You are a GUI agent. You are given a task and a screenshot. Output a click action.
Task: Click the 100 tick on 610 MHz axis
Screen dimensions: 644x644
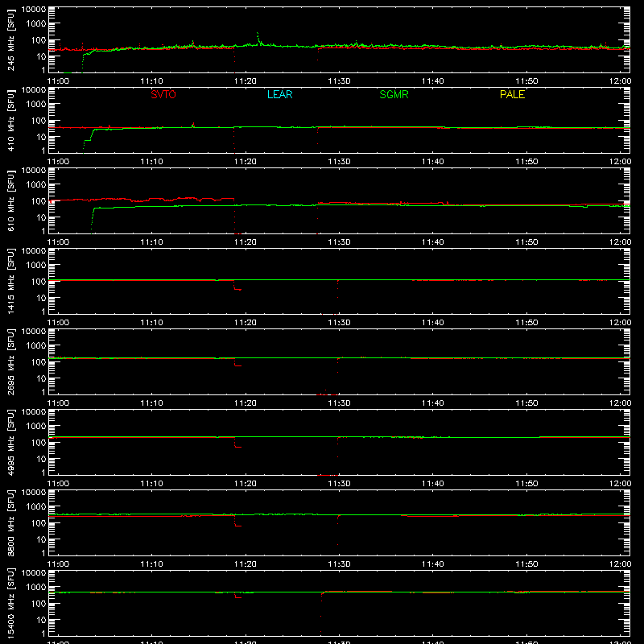[39, 200]
